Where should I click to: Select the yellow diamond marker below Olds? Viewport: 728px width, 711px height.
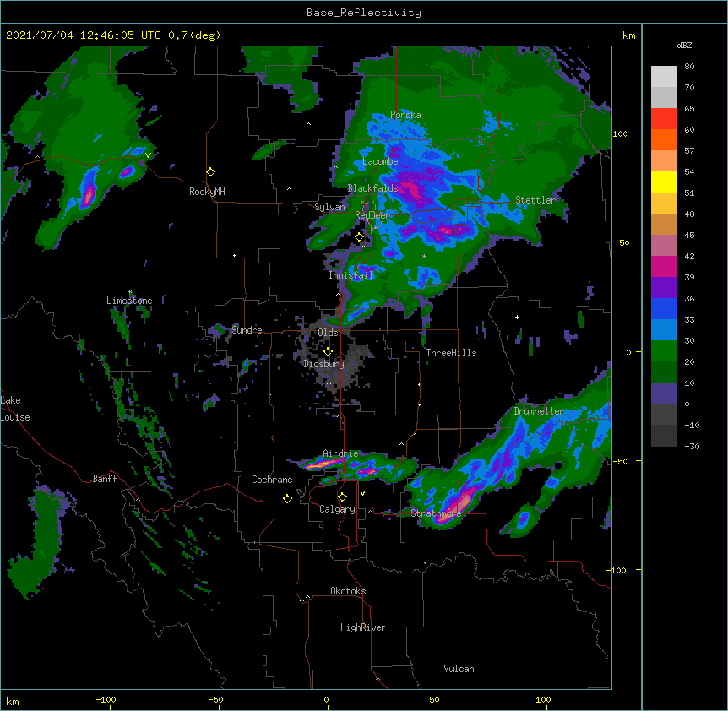click(328, 352)
